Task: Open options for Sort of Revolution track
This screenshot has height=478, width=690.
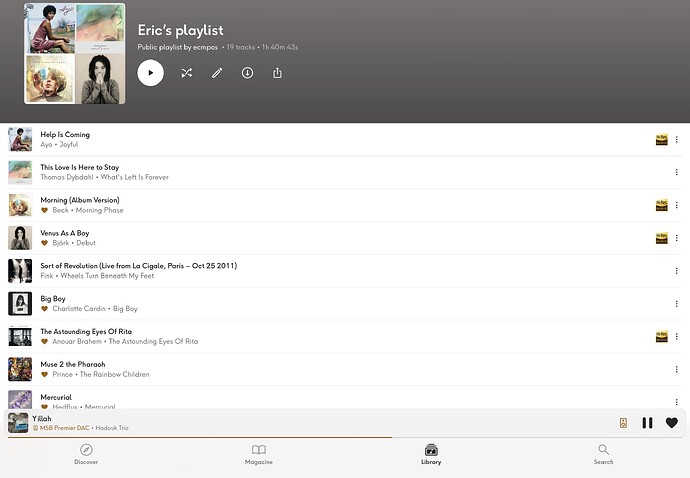Action: (x=676, y=271)
